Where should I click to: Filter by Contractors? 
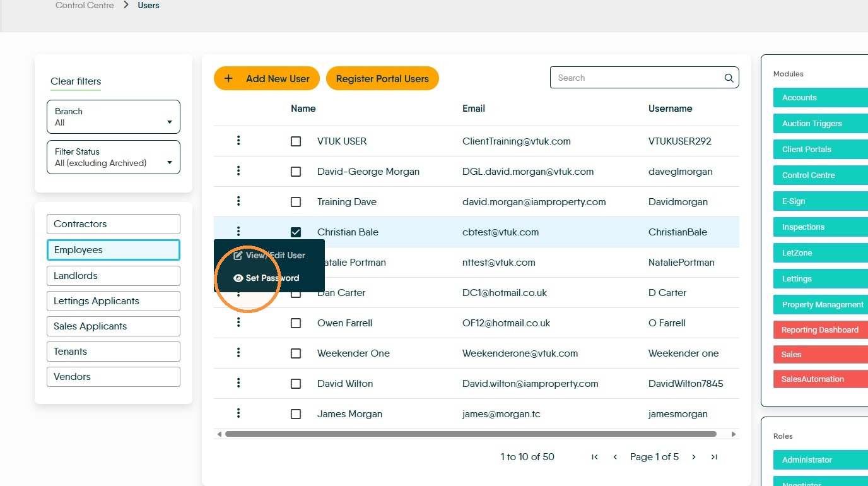114,224
